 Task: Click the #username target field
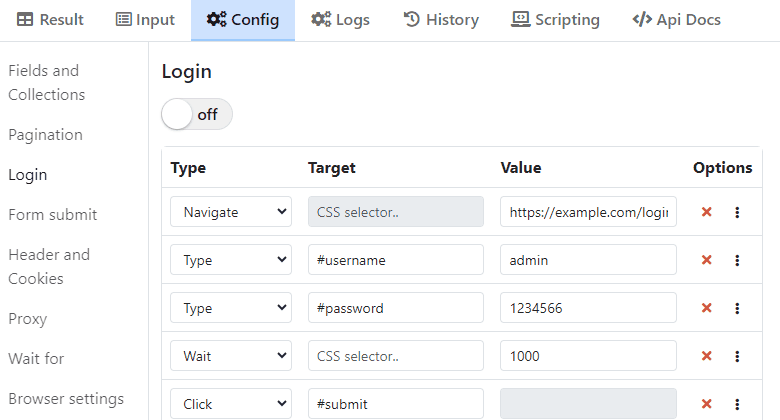click(395, 259)
